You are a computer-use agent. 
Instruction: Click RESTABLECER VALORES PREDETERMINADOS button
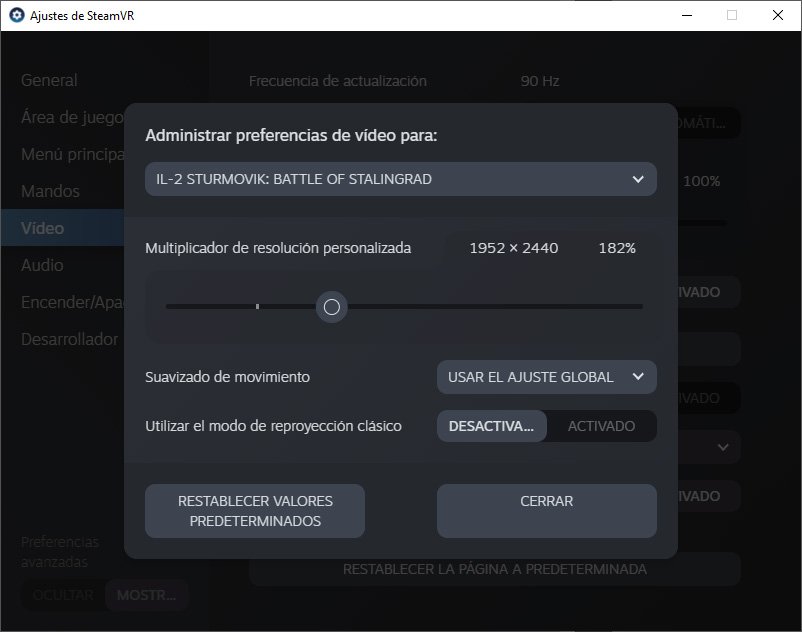pos(255,511)
